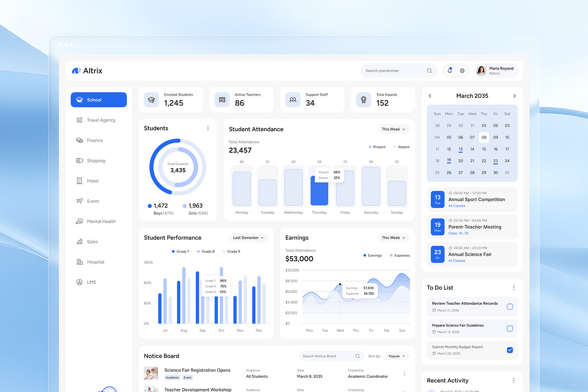The image size is (588, 392).
Task: Open the Annual Sport Competition event
Action: pyautogui.click(x=472, y=199)
